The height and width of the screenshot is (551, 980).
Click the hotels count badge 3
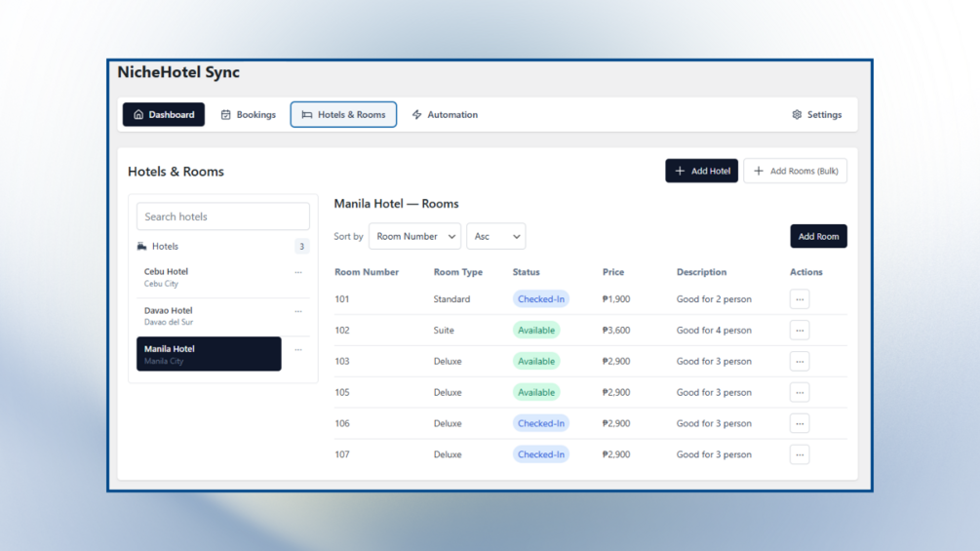302,246
